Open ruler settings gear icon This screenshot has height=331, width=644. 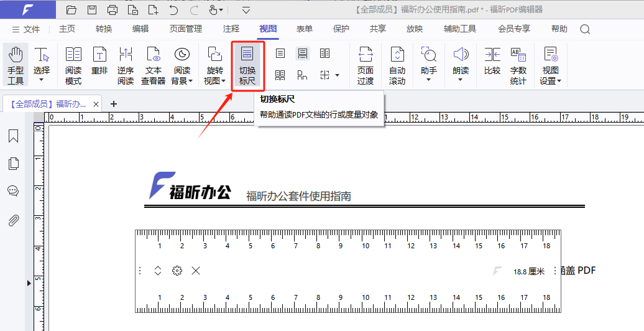coord(177,271)
